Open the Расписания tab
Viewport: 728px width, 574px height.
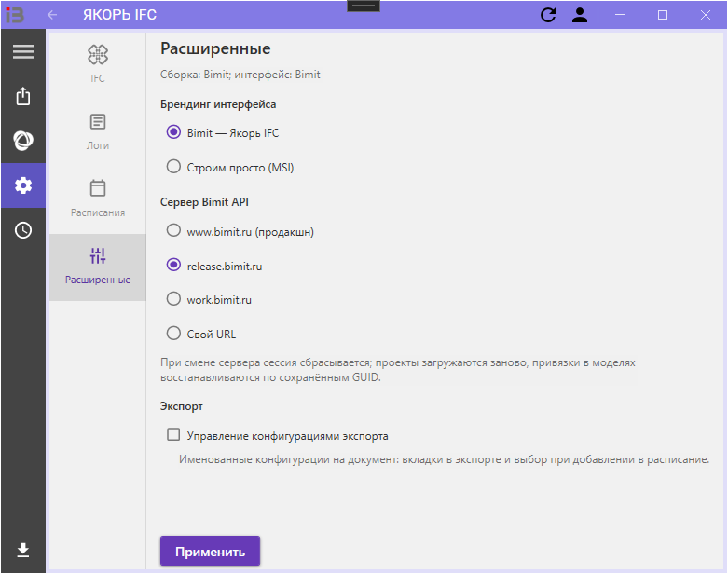98,198
